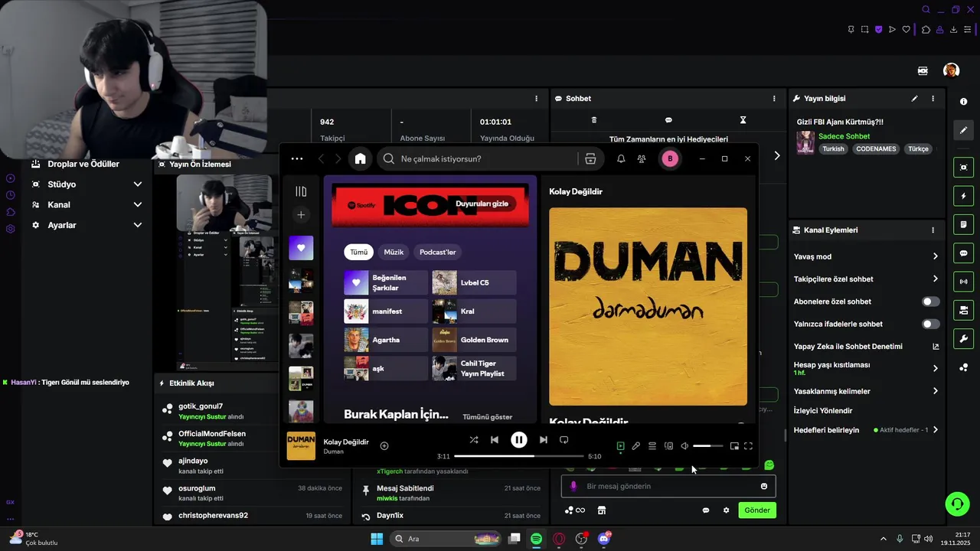Open Windows Start menu
Screen dimensions: 980x551
pos(377,539)
